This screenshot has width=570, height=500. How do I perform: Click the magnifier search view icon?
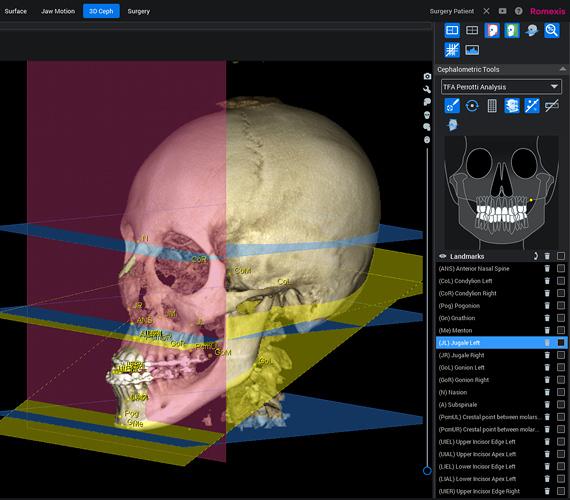(551, 30)
